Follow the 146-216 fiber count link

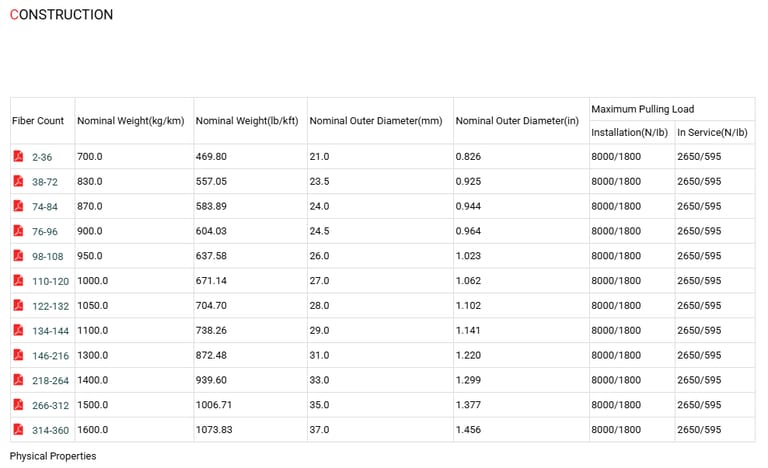pyautogui.click(x=50, y=355)
